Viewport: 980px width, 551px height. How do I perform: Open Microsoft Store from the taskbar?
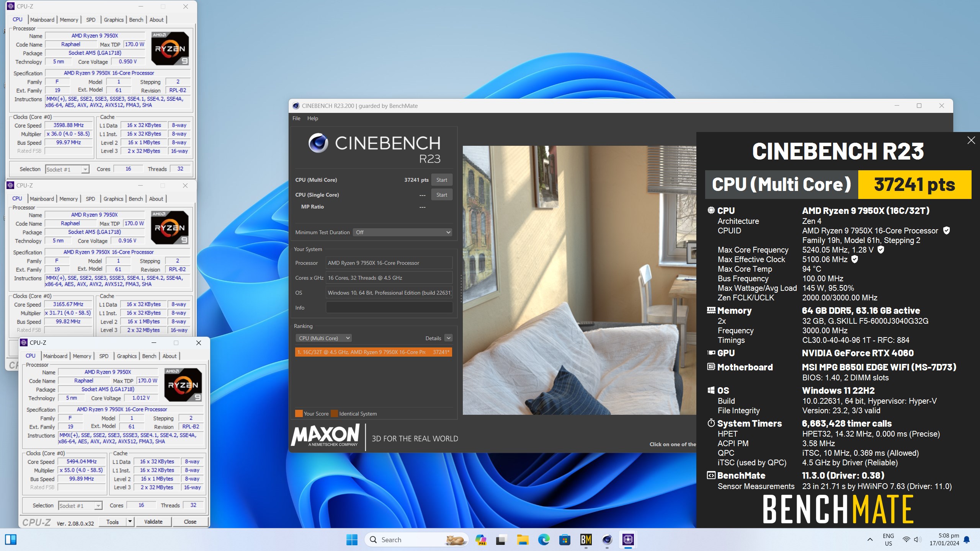click(x=565, y=540)
